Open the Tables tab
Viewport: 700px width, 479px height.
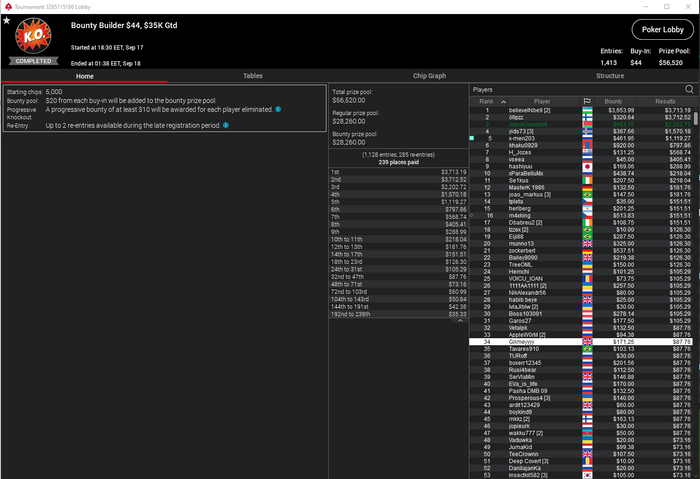point(253,76)
